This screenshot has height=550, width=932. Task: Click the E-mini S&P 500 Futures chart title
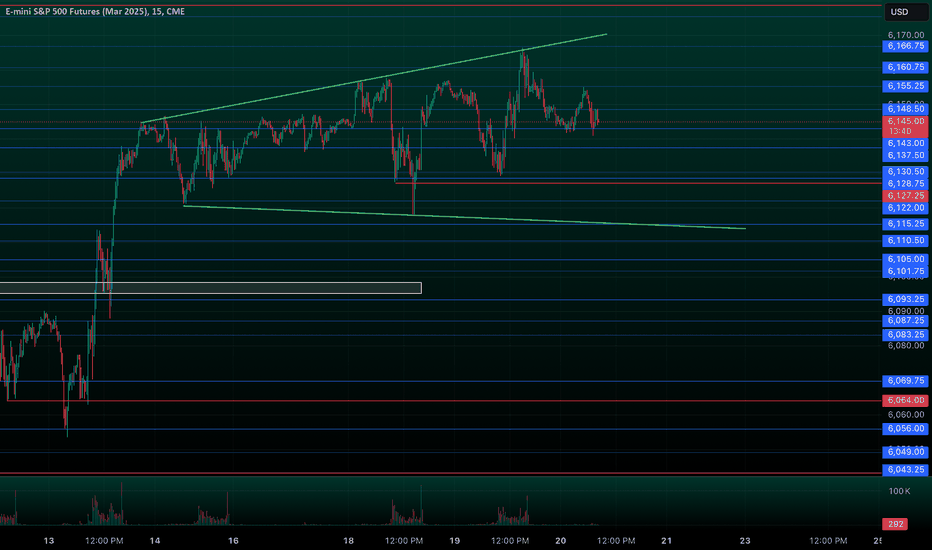coord(95,11)
